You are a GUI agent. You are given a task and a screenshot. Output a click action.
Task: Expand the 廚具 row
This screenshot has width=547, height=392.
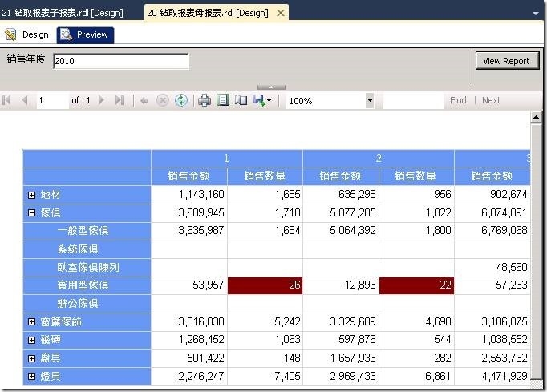pos(32,358)
